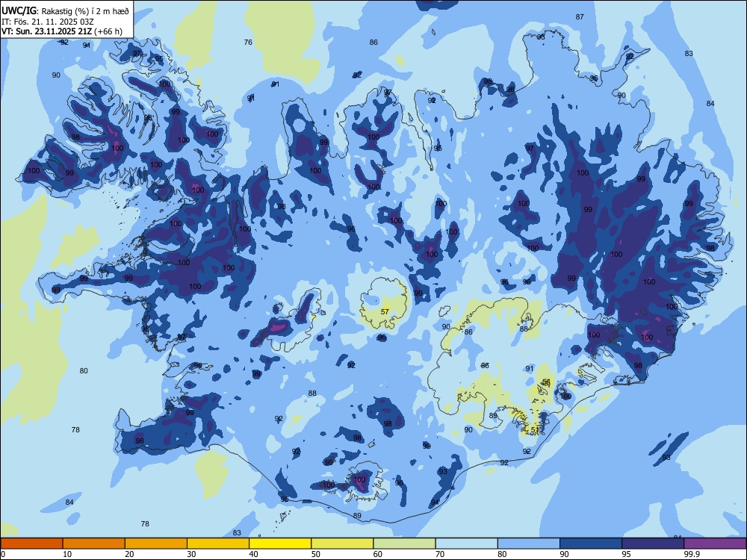Click the light blue 70–80 legend swatch
The width and height of the screenshot is (747, 560).
pyautogui.click(x=466, y=544)
